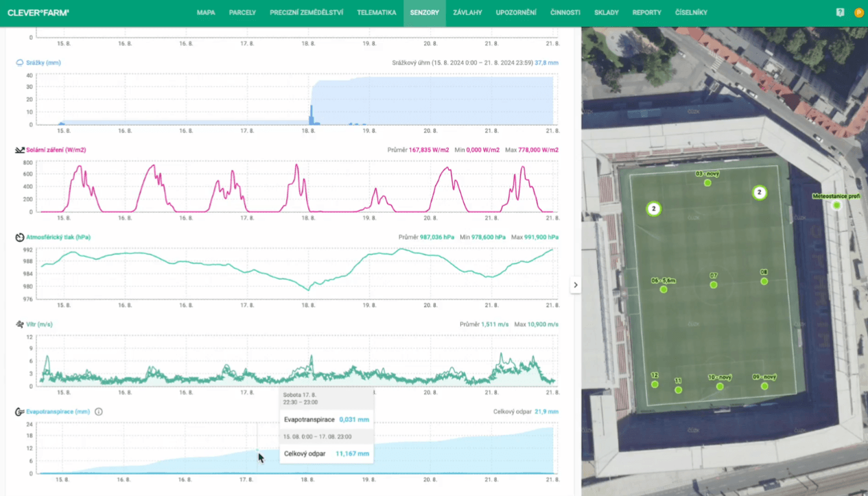Open the help question mark icon

coord(841,12)
